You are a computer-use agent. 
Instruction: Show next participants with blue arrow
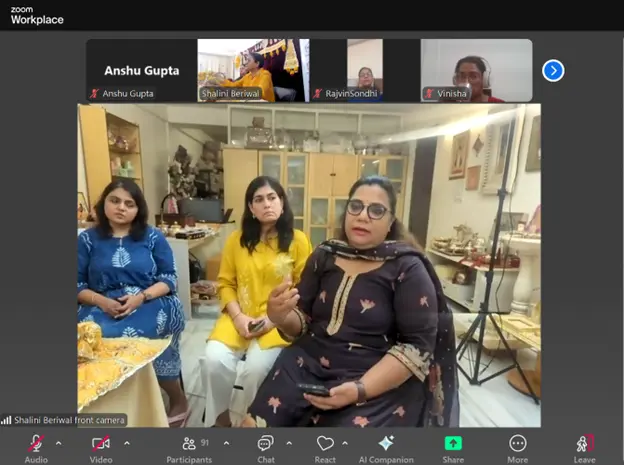tap(553, 71)
